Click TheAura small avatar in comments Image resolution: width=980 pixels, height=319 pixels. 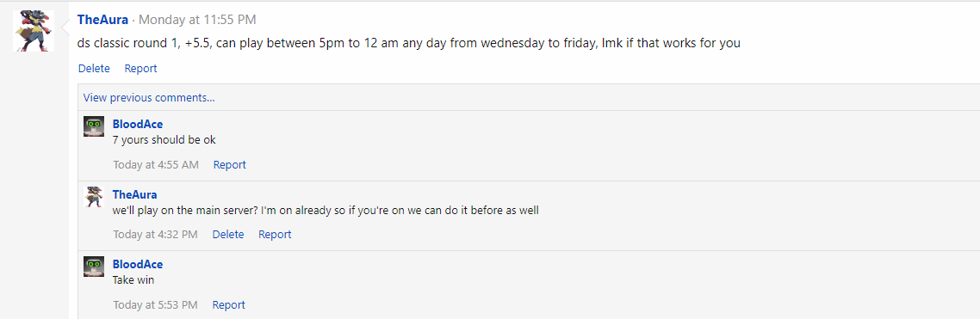click(x=94, y=197)
